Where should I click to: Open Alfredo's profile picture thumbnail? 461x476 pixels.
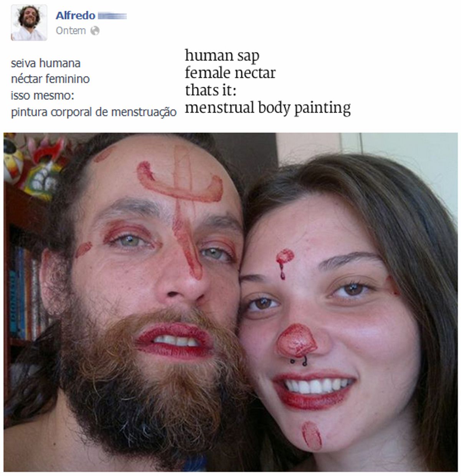coord(29,23)
